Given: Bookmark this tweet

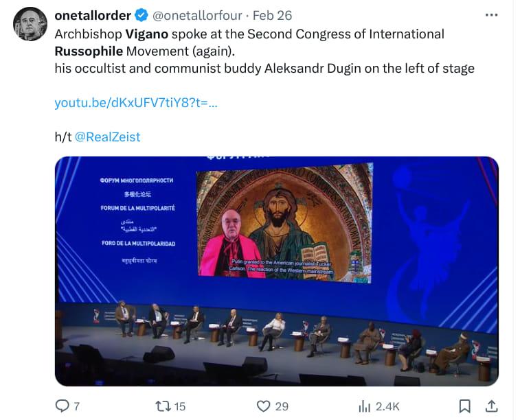Looking at the screenshot, I should [x=465, y=406].
